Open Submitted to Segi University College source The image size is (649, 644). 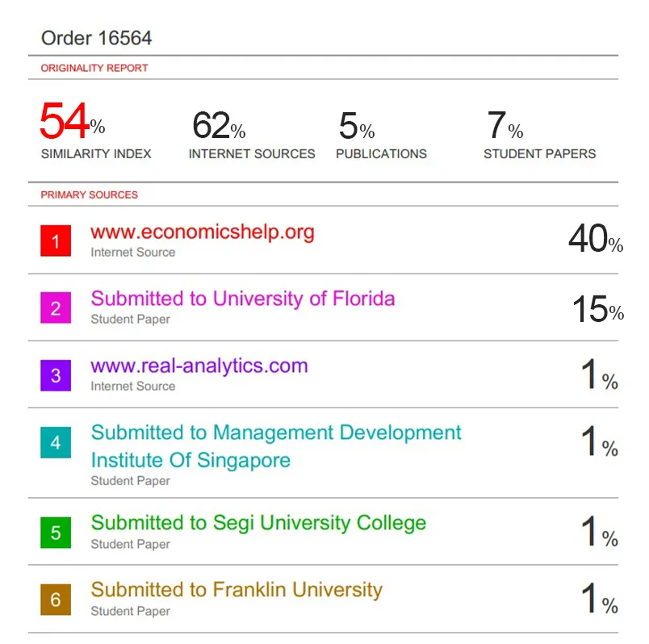pos(258,523)
